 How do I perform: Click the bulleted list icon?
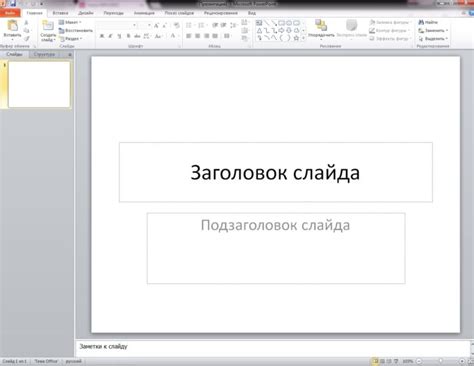(189, 25)
